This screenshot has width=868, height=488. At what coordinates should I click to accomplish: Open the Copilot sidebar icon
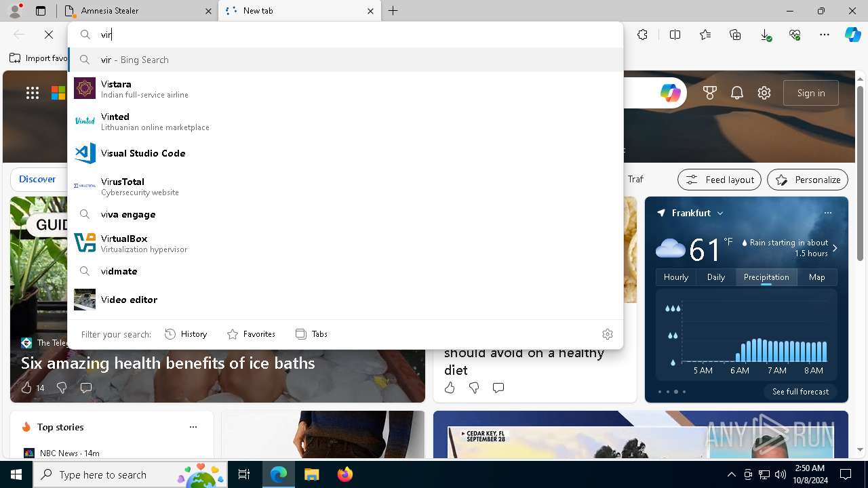point(852,35)
